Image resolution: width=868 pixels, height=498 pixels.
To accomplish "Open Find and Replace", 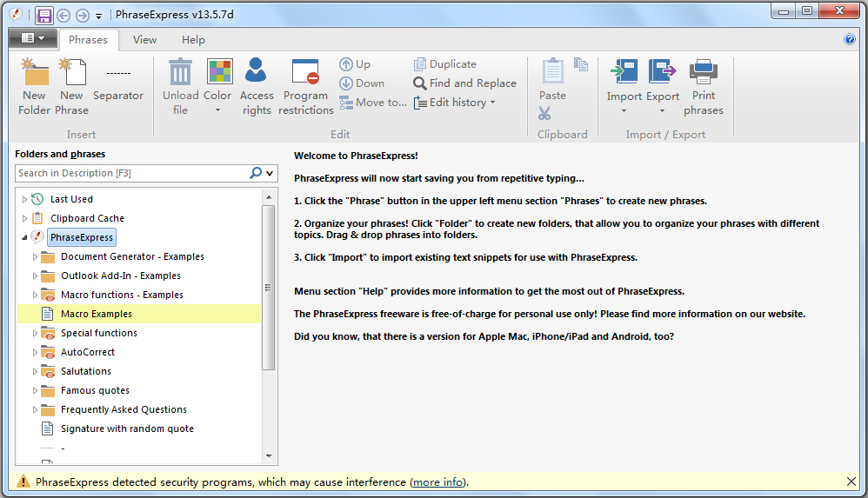I will (x=465, y=83).
